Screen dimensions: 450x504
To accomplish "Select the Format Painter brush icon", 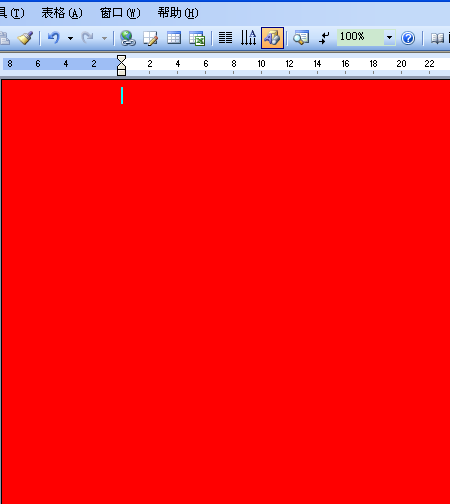I will [x=25, y=38].
